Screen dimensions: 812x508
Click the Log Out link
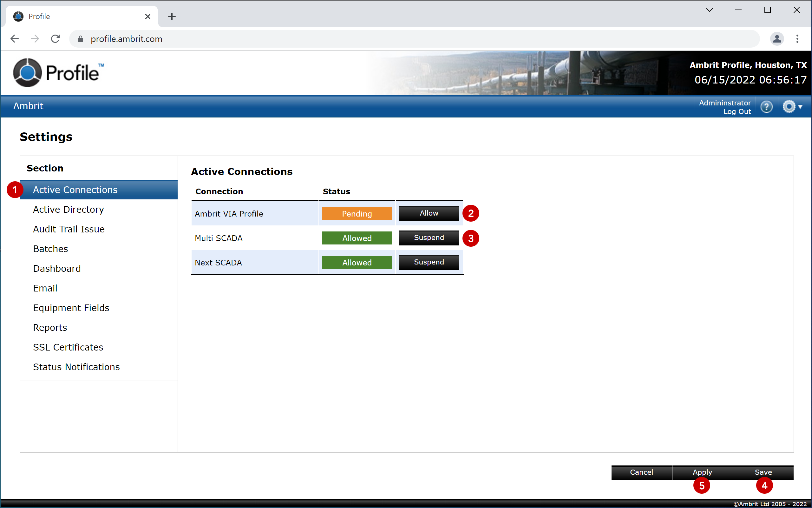[x=737, y=112]
